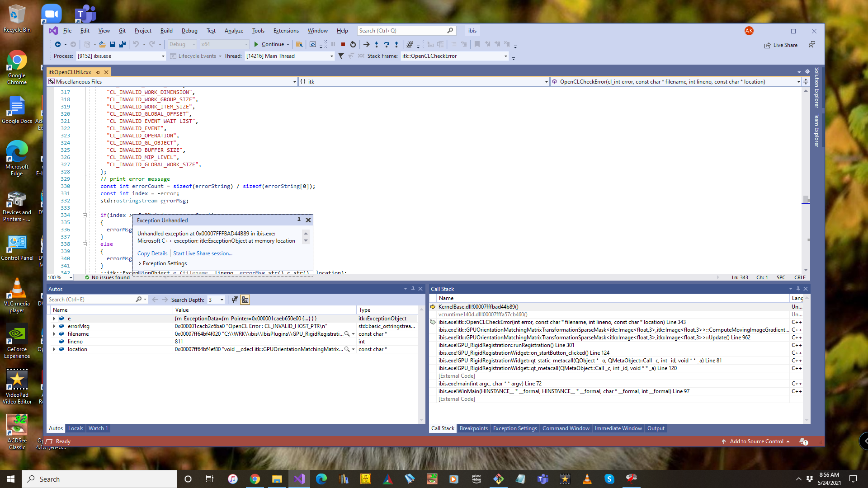Pause execution with Break All

pos(334,44)
